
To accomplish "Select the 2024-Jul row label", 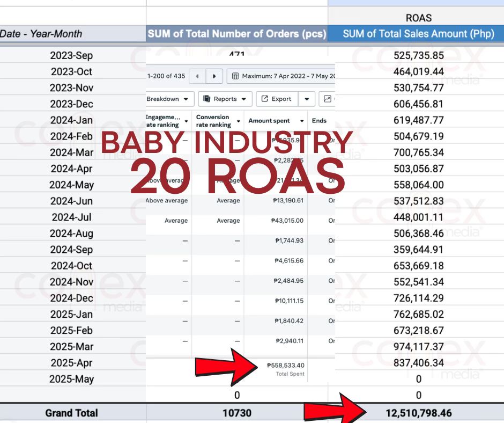I will 71,217.
